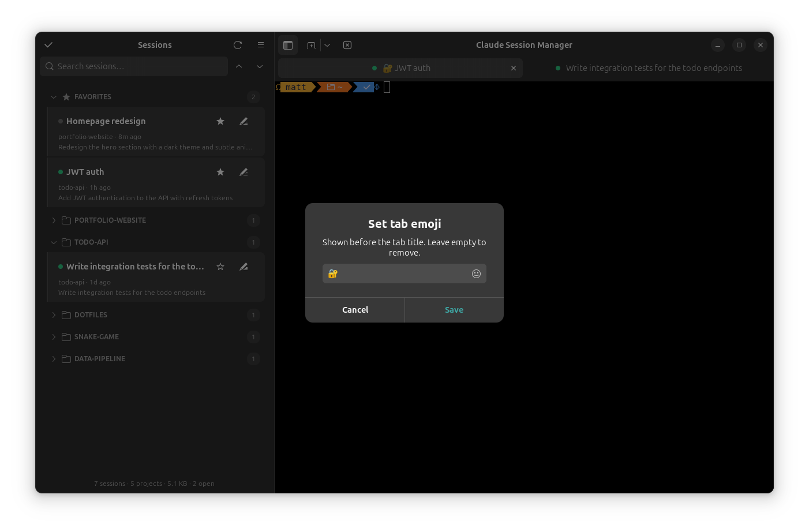The height and width of the screenshot is (532, 809).
Task: Open the emoji picker smiley icon
Action: coord(476,274)
